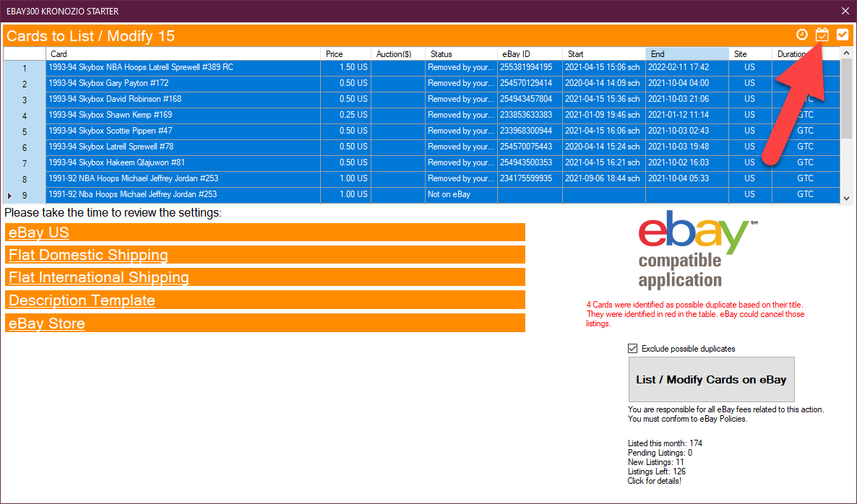The width and height of the screenshot is (857, 504).
Task: Open Flat Domestic Shipping settings
Action: pos(88,255)
